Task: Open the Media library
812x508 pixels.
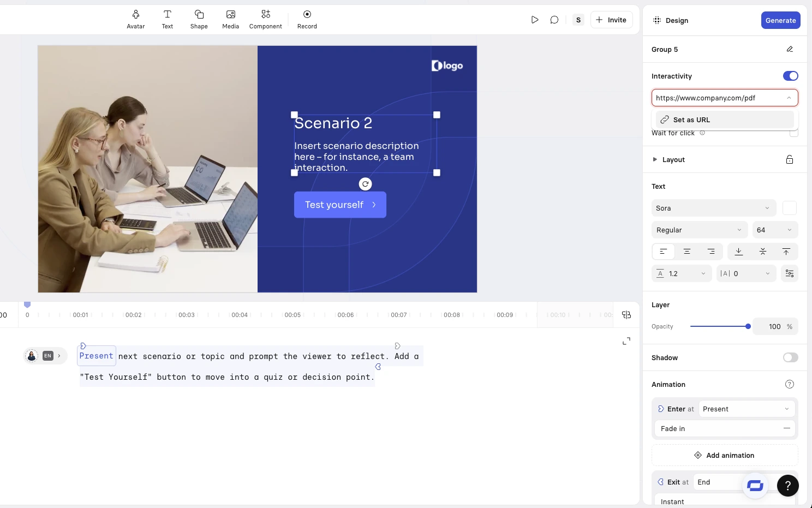Action: coord(231,20)
